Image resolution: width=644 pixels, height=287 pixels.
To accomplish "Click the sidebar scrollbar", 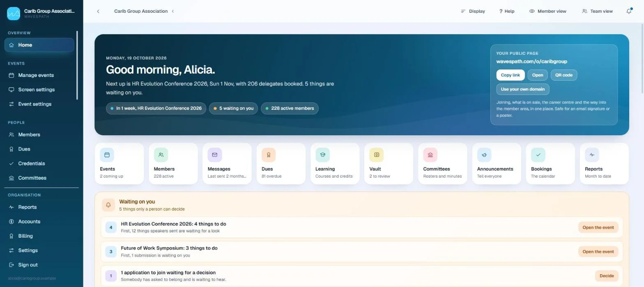I will (x=77, y=66).
